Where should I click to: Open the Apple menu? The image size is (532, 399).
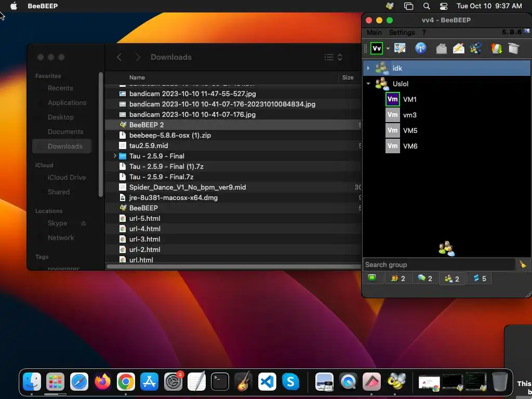click(14, 6)
